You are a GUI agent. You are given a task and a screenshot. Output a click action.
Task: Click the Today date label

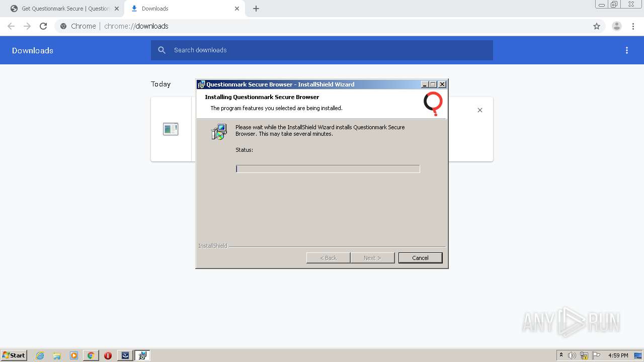pyautogui.click(x=161, y=84)
